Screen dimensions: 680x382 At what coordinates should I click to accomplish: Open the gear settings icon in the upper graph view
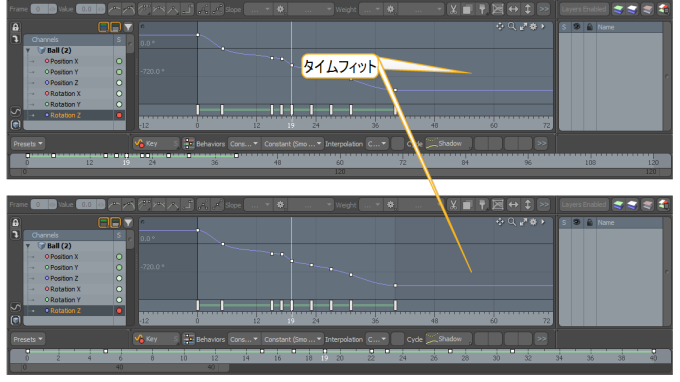pyautogui.click(x=533, y=26)
